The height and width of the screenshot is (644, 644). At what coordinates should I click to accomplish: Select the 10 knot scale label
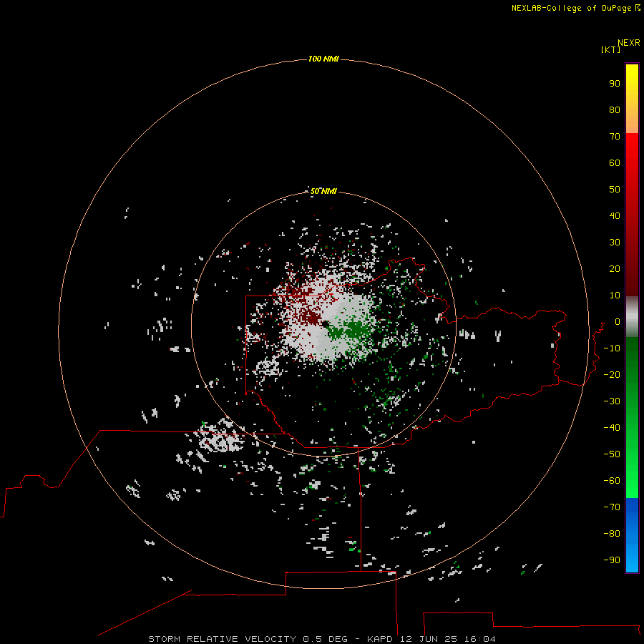pyautogui.click(x=615, y=296)
